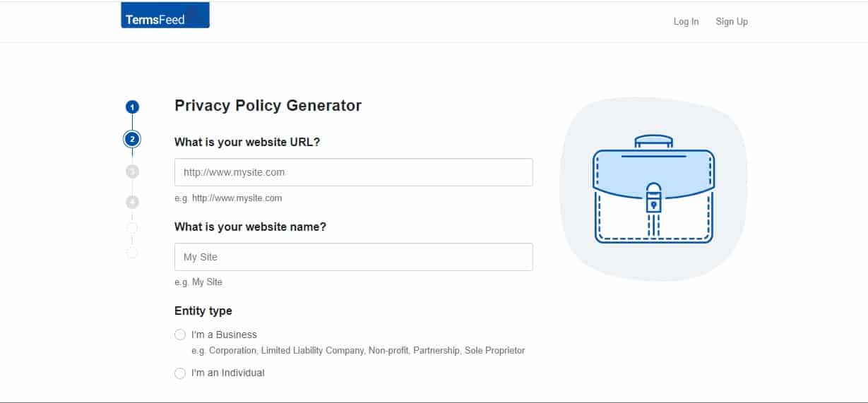Viewport: 868px width, 403px height.
Task: Click the fifth dashed step circle
Action: click(132, 228)
